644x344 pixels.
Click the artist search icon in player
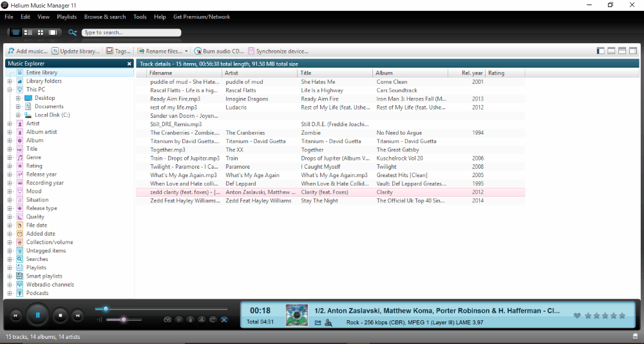(x=328, y=323)
